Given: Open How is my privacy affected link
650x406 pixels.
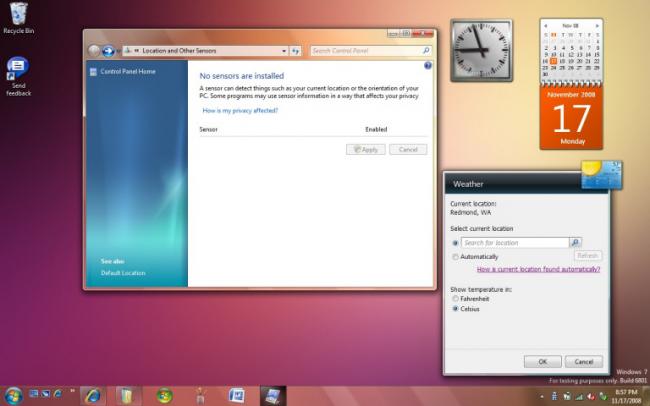Looking at the screenshot, I should (x=240, y=110).
